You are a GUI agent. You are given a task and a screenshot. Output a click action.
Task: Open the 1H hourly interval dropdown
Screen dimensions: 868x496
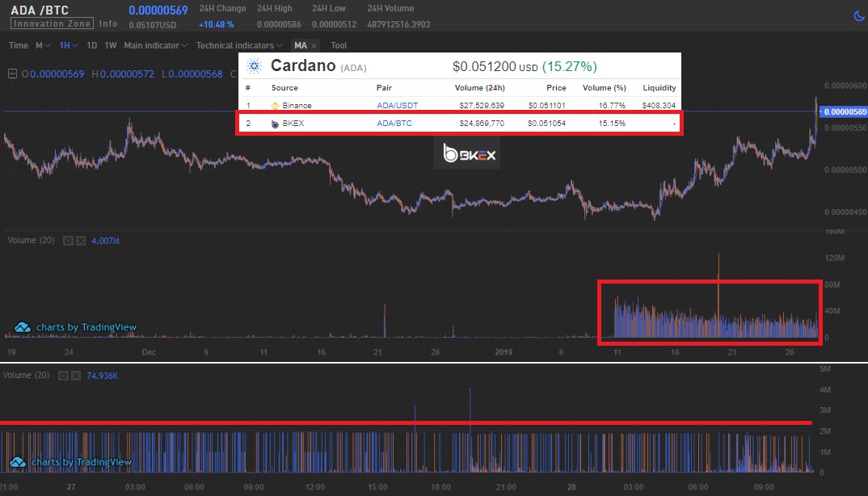(69, 45)
